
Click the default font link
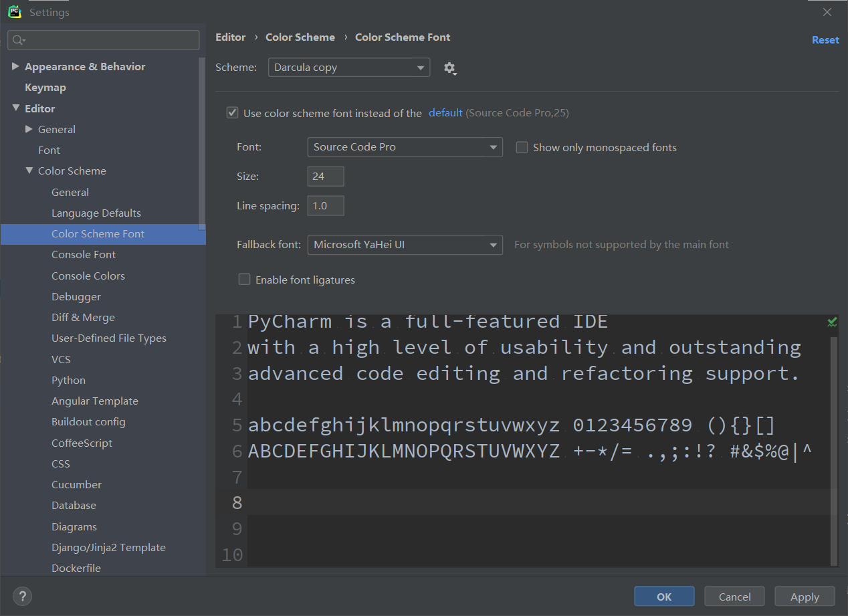tap(445, 112)
